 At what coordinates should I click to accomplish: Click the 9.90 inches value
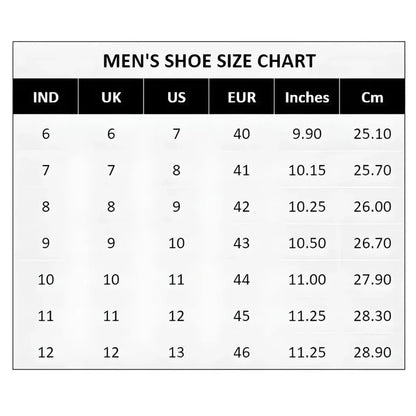pyautogui.click(x=307, y=134)
